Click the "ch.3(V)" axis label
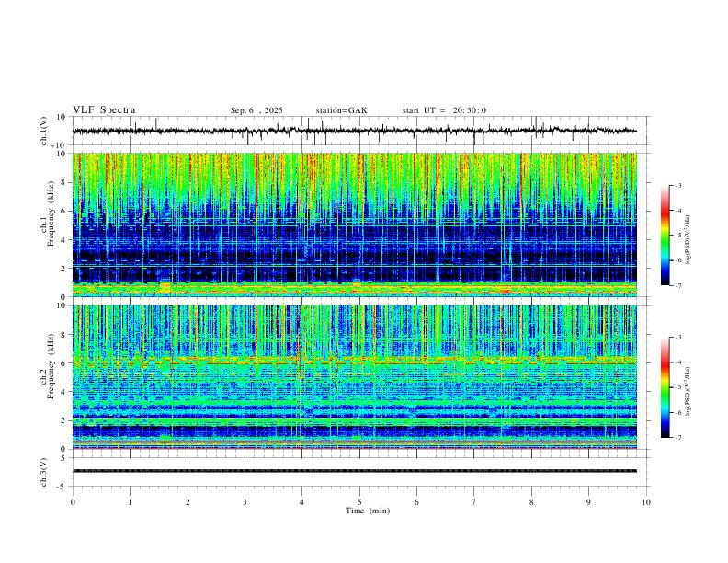Image resolution: width=728 pixels, height=563 pixels. point(44,473)
